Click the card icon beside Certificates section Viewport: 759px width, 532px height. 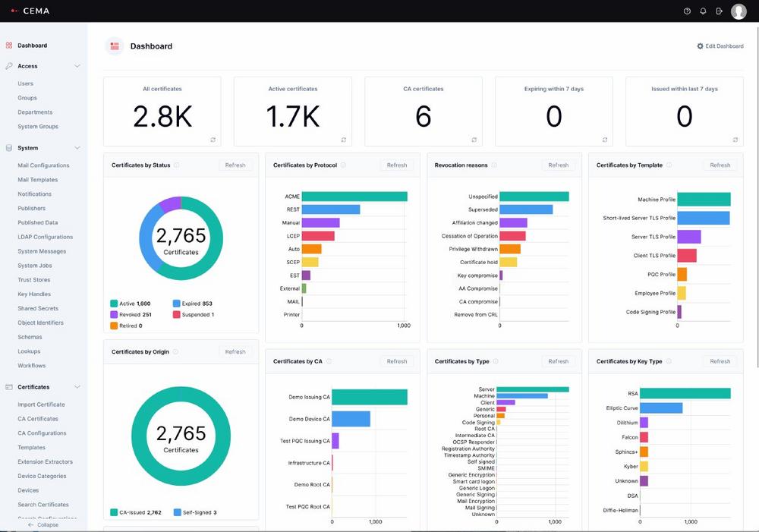point(8,387)
